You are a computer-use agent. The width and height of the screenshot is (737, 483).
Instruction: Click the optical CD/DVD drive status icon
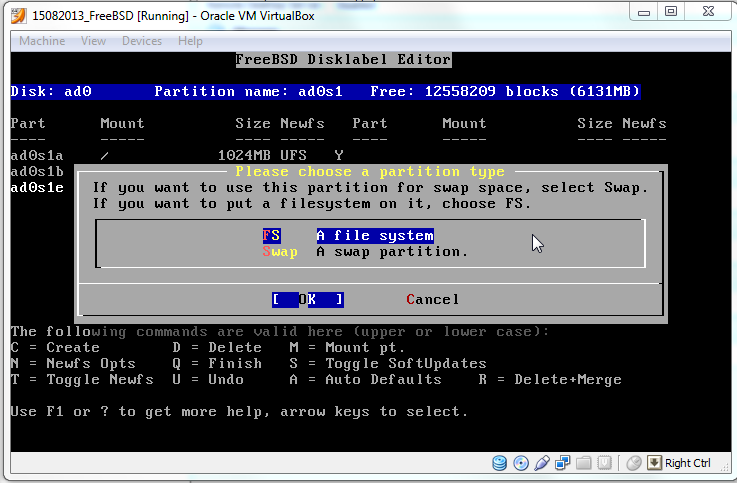[520, 463]
